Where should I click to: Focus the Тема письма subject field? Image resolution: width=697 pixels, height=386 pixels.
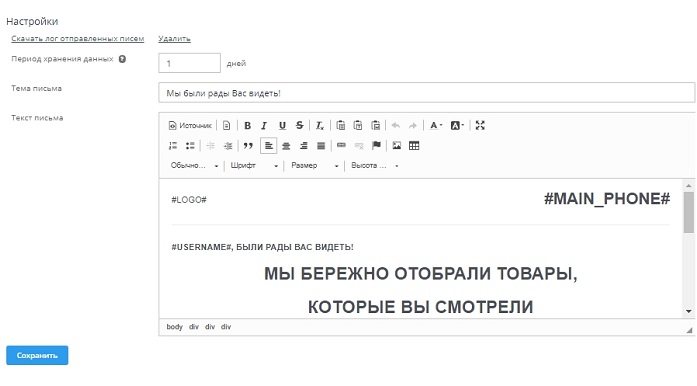pos(426,93)
